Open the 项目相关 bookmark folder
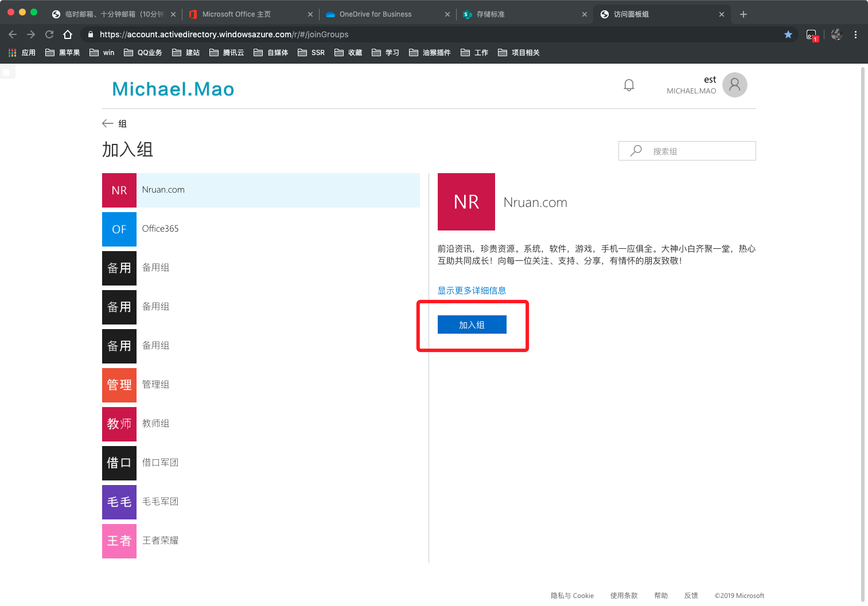 coord(519,53)
